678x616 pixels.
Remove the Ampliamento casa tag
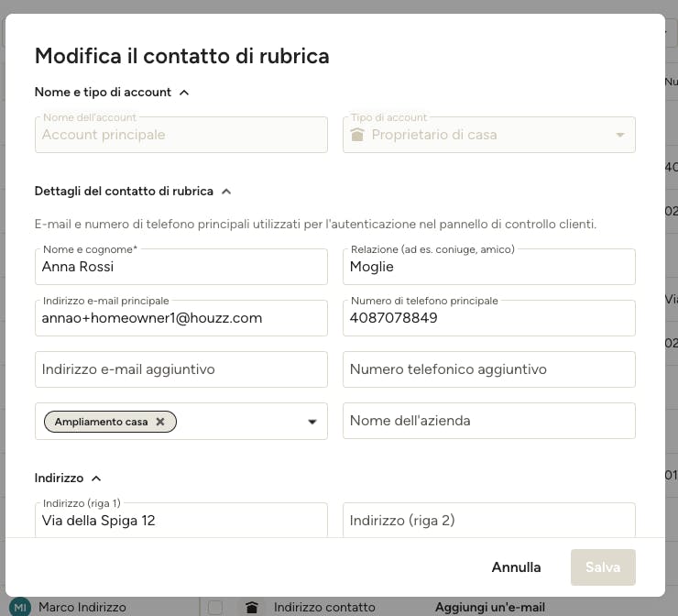[160, 422]
